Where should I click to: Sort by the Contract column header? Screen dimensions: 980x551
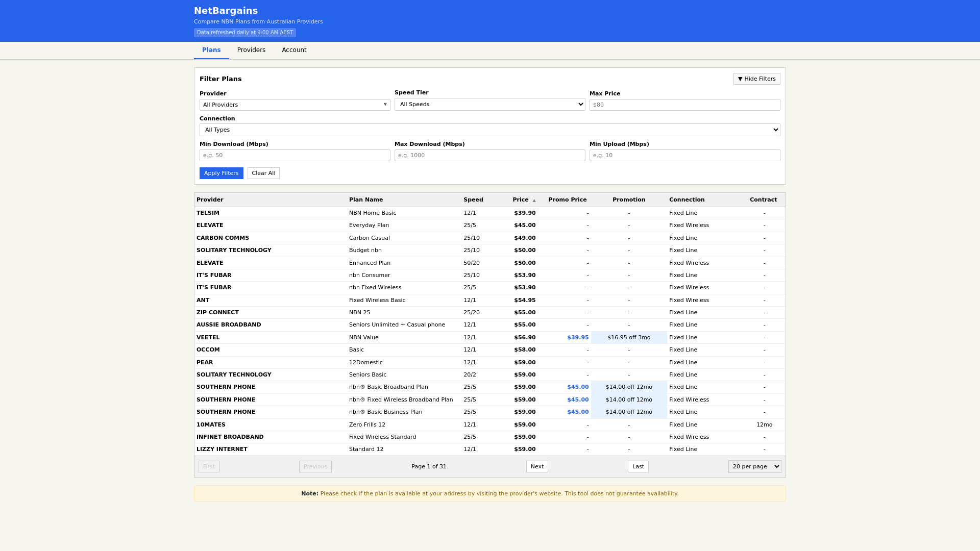763,200
